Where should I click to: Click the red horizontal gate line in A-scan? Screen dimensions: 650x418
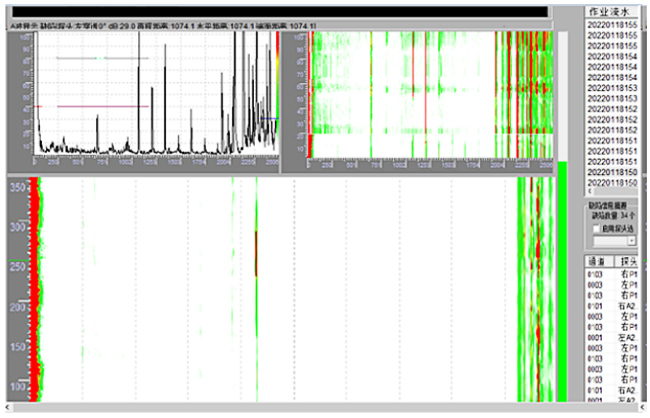(x=90, y=107)
